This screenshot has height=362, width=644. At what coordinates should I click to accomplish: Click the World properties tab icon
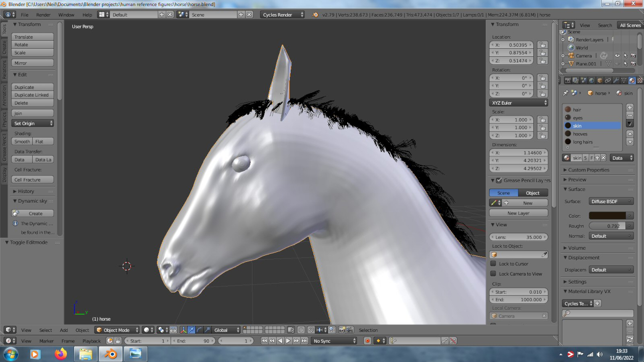click(592, 80)
